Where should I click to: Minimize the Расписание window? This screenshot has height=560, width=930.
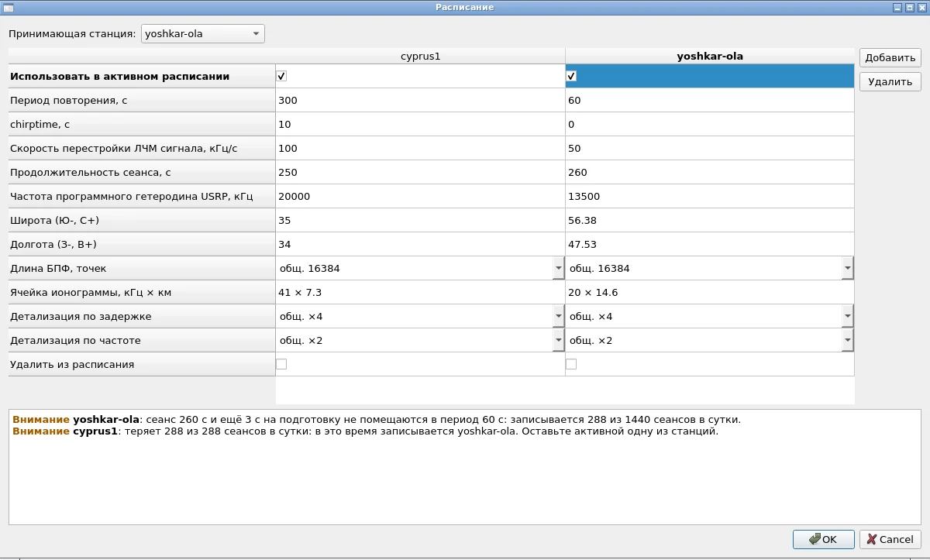[897, 7]
